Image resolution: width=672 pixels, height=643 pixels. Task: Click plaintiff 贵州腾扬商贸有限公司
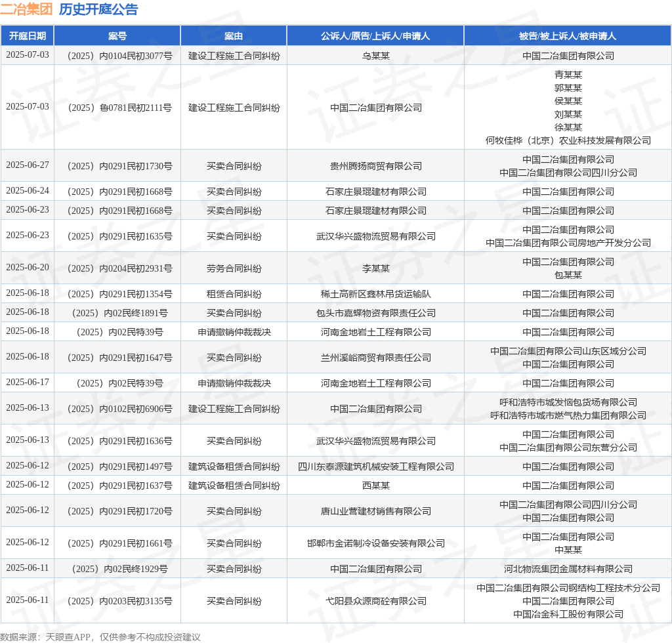[x=375, y=166]
